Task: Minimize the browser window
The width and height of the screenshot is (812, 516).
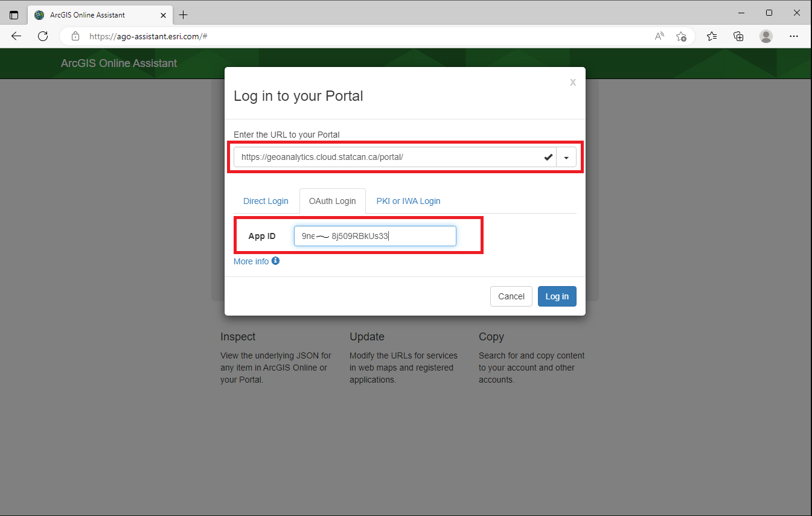Action: (741, 13)
